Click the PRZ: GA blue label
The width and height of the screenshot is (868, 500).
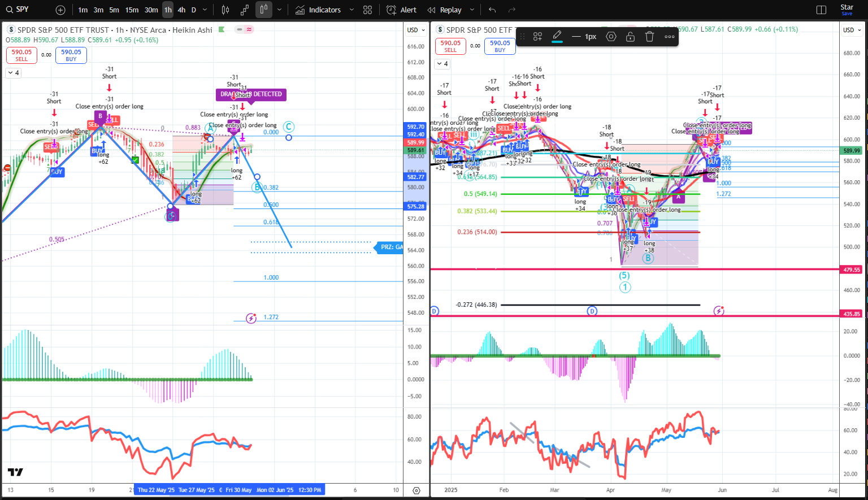tap(390, 247)
